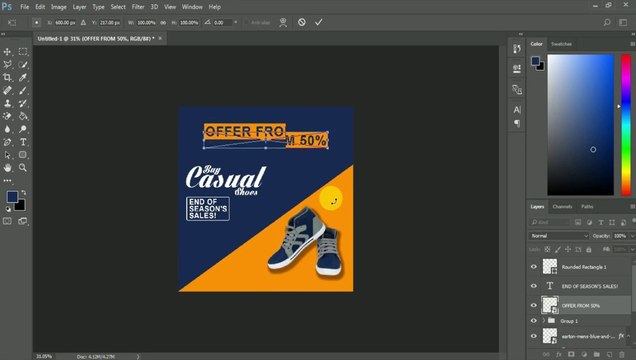Open the Paragraph panel icon
The height and width of the screenshot is (360, 636).
click(x=517, y=124)
